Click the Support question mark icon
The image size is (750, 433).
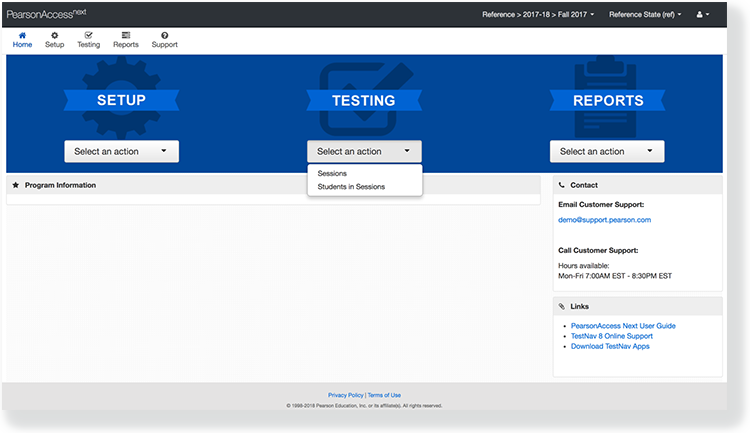164,36
